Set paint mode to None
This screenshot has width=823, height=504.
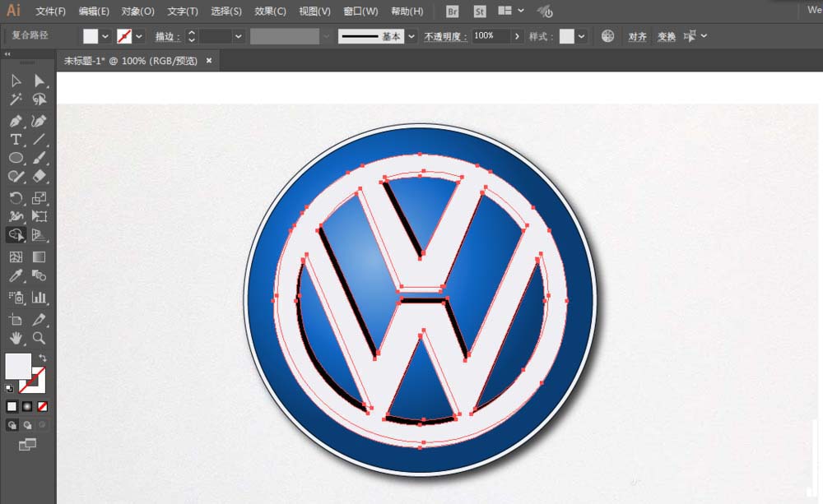43,406
